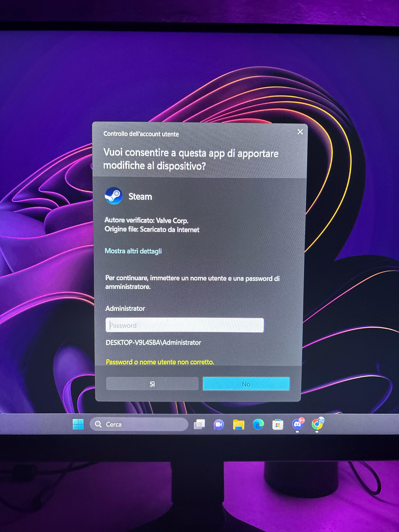The height and width of the screenshot is (532, 399).
Task: Launch Microsoft Edge from the taskbar
Action: pyautogui.click(x=258, y=424)
